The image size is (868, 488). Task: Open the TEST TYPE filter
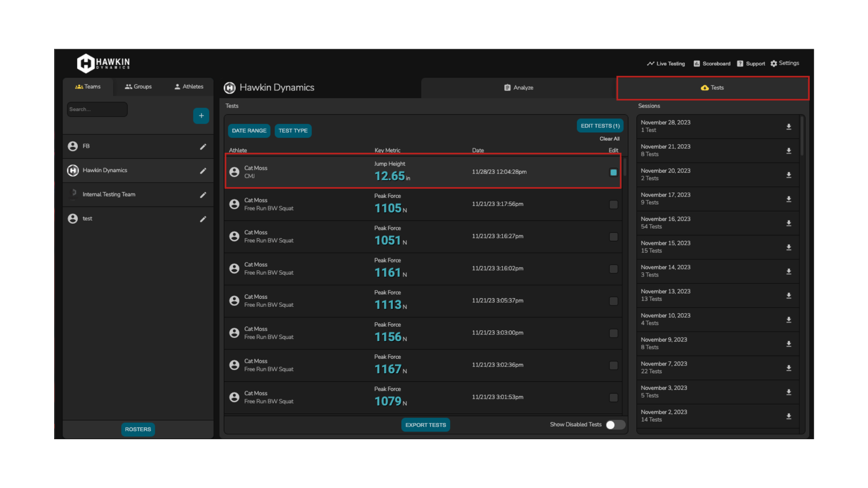click(x=293, y=131)
